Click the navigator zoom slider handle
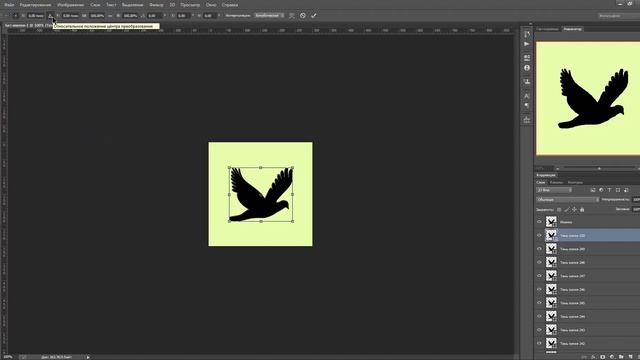Viewport: 640px width, 360px height. click(599, 168)
